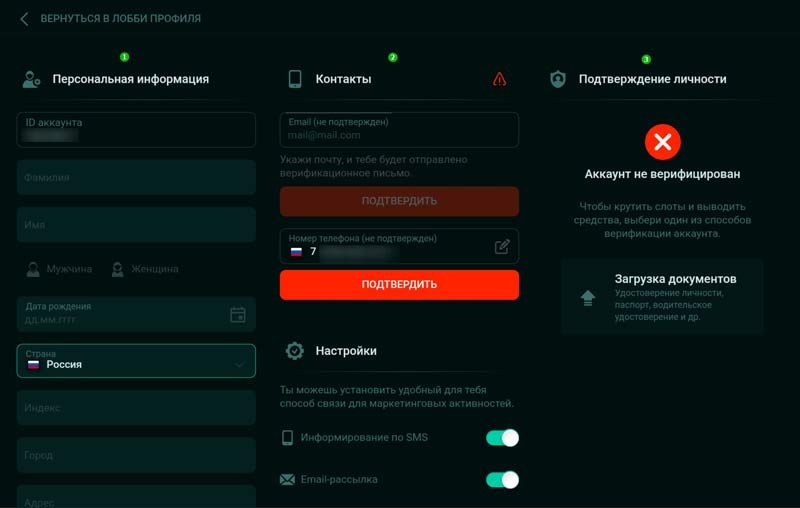Viewport: 800px width, 508px height.
Task: Open calendar picker in Дата рождения field
Action: tap(238, 314)
